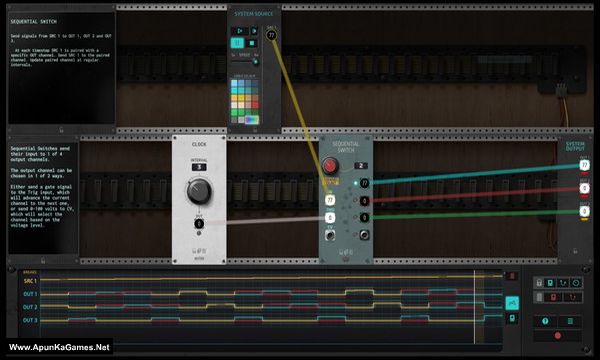Screen dimensions: 600x360
Task: Click the System Output OUT 1 jack showing 77
Action: pos(584,165)
